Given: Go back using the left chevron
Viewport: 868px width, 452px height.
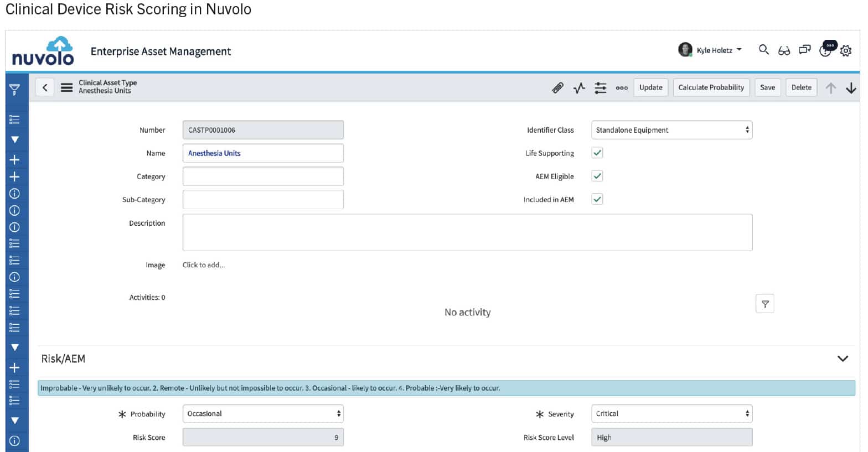Looking at the screenshot, I should pyautogui.click(x=45, y=87).
